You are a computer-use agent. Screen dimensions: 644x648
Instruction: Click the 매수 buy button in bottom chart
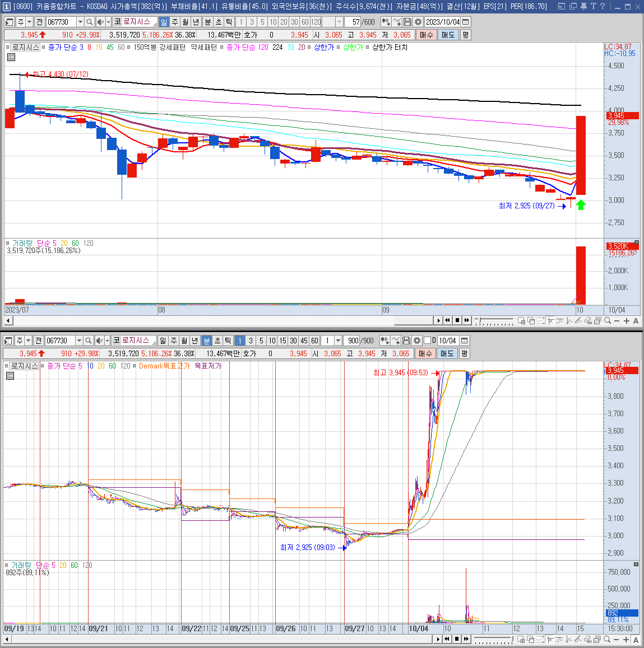click(425, 354)
